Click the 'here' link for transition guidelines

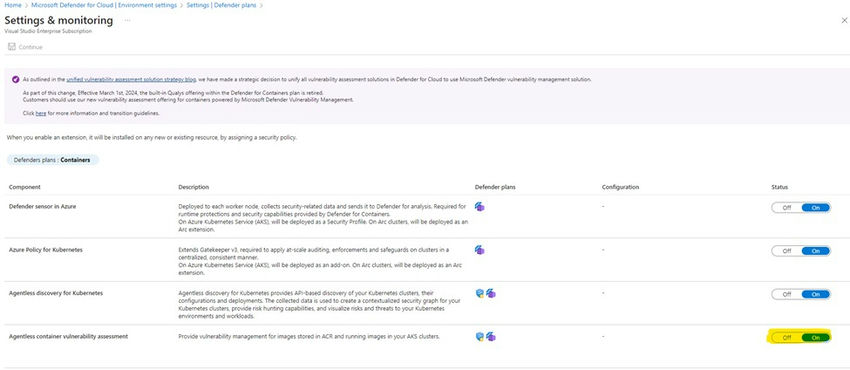tap(41, 113)
